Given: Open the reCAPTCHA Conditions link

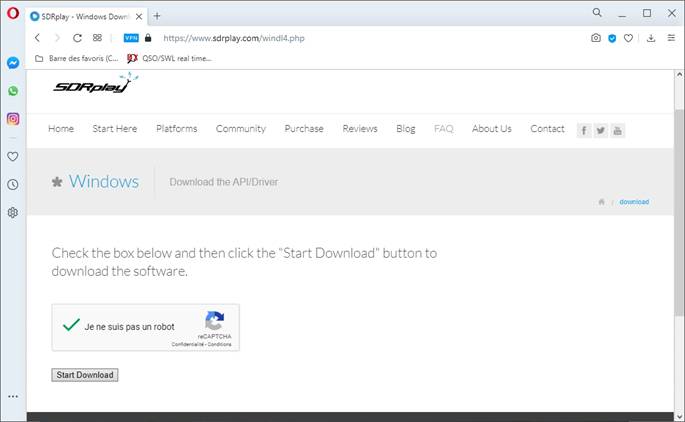Looking at the screenshot, I should [x=219, y=344].
